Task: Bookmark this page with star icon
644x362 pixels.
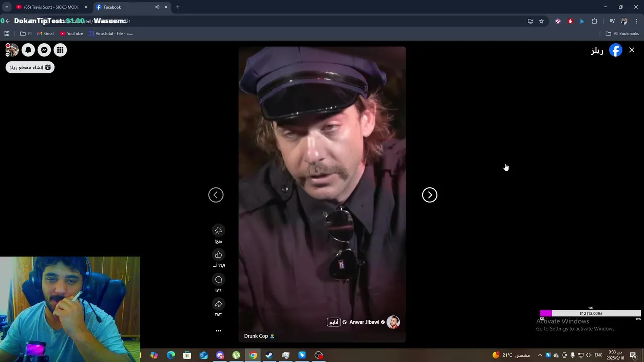Action: click(541, 21)
